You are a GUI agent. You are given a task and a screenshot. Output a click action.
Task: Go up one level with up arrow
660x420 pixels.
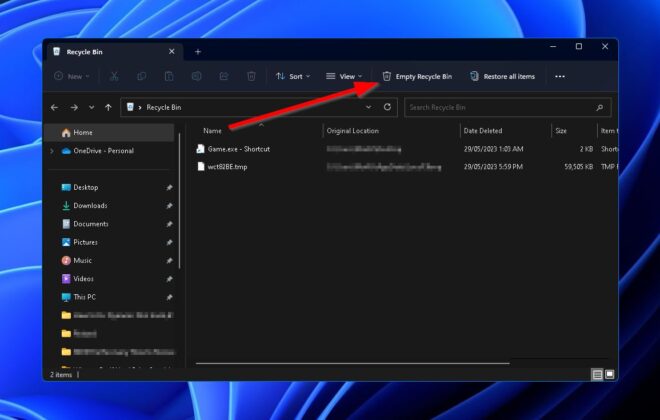coord(108,107)
